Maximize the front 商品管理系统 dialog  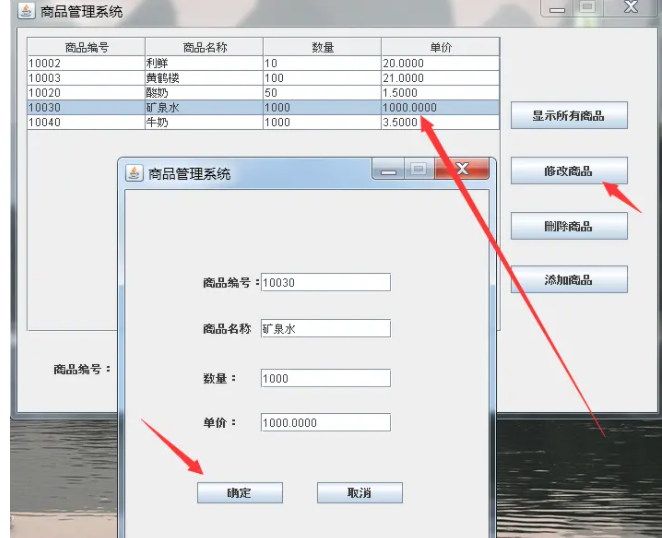[419, 169]
